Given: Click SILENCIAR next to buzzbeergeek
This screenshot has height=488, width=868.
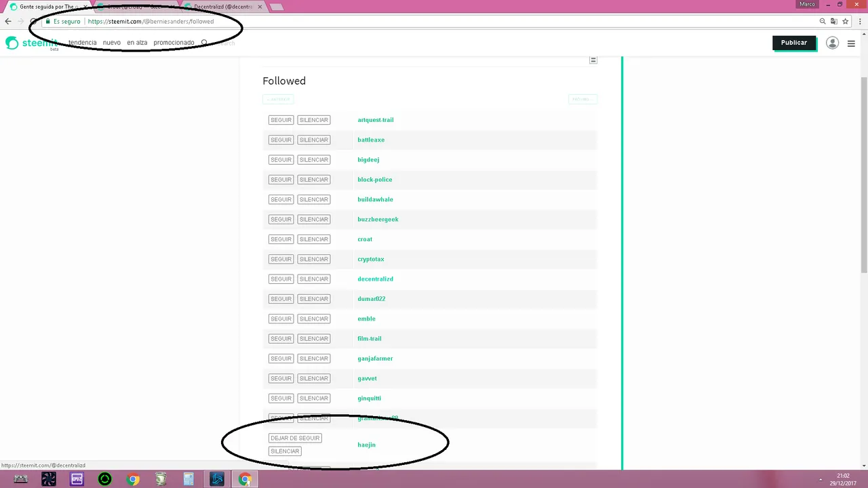Looking at the screenshot, I should tap(314, 220).
